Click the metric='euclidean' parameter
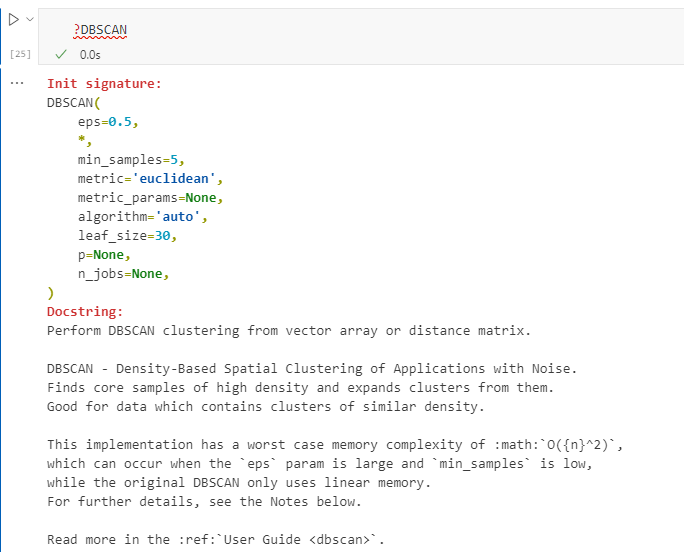 (150, 179)
